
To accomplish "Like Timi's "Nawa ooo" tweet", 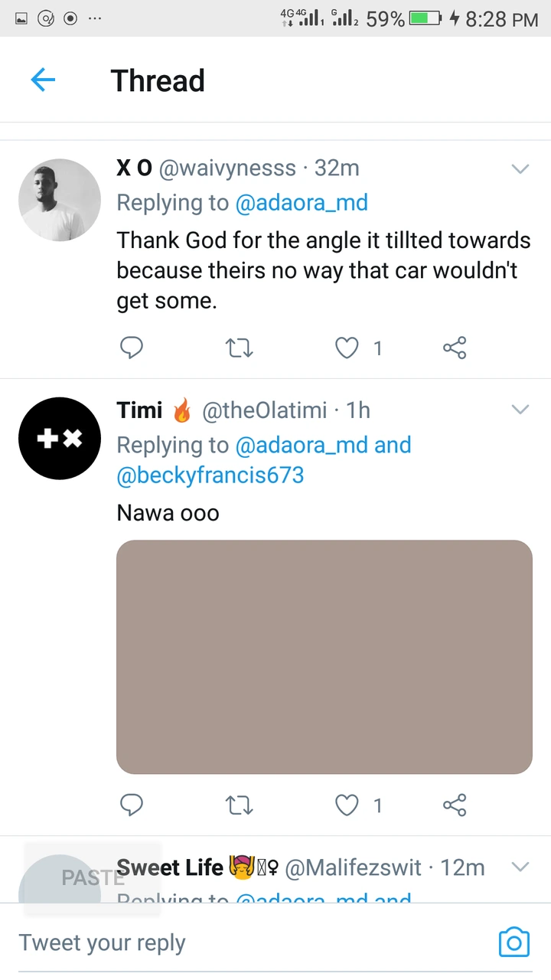I will point(347,805).
